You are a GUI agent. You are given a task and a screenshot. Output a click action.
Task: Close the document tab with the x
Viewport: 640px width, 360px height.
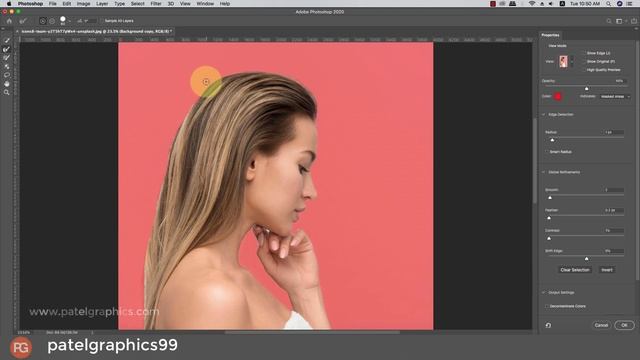coord(18,31)
